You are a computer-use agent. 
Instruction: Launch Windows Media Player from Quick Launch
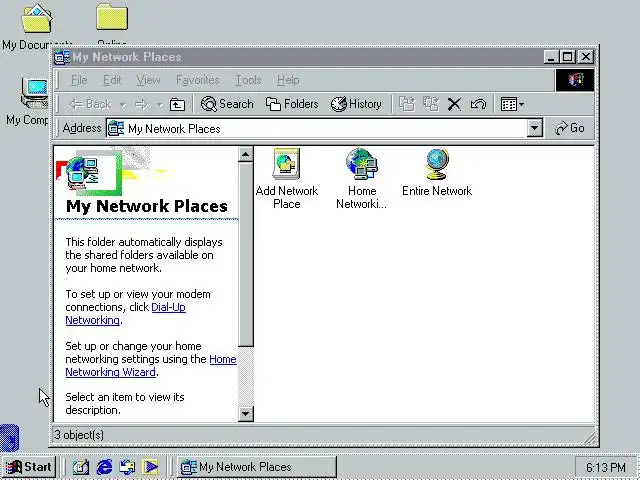coord(150,467)
